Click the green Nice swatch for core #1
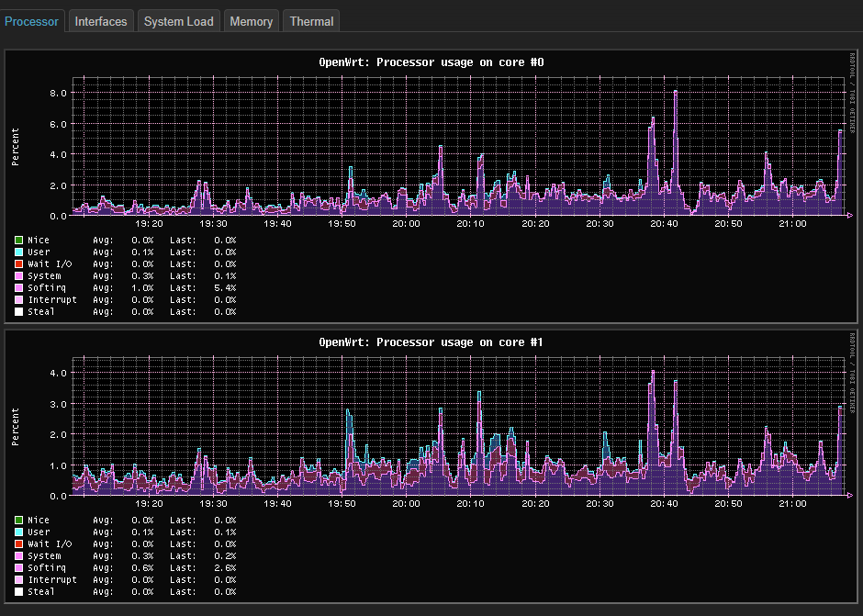Viewport: 863px width, 616px height. coord(18,521)
